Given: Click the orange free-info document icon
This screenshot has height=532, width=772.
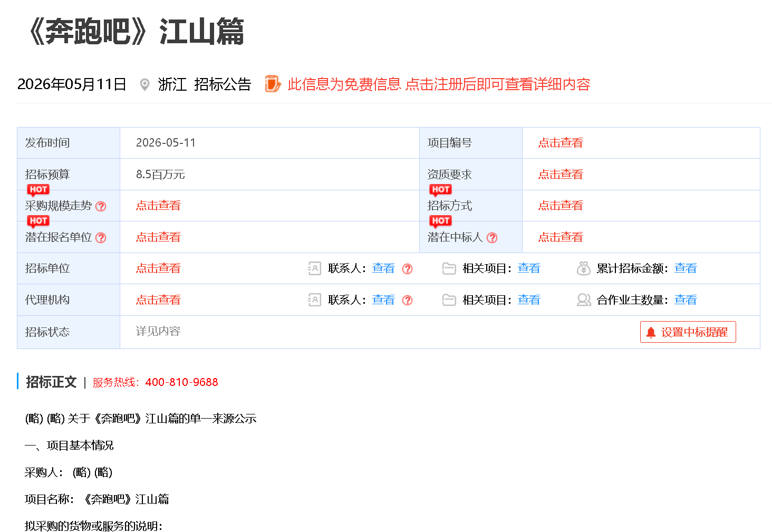Looking at the screenshot, I should [273, 84].
